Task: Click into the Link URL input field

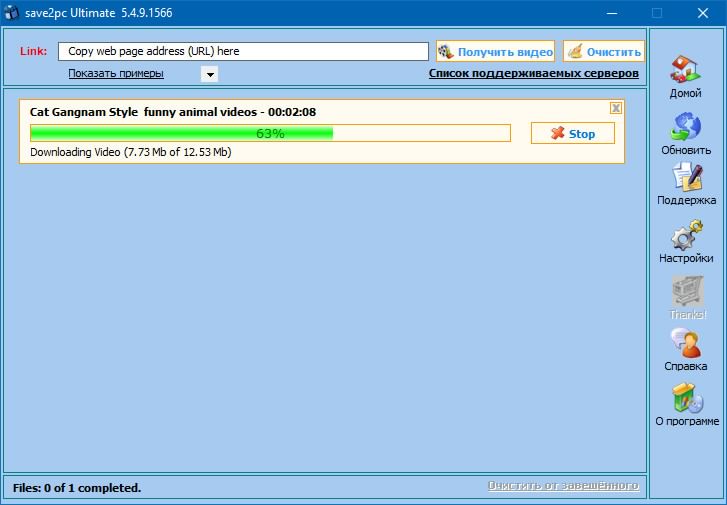Action: [x=243, y=51]
